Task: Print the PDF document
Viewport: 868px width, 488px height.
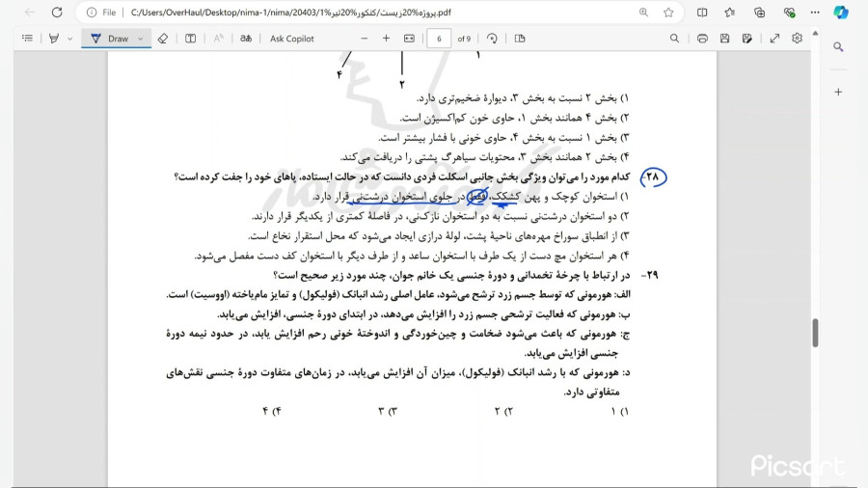Action: click(x=702, y=39)
